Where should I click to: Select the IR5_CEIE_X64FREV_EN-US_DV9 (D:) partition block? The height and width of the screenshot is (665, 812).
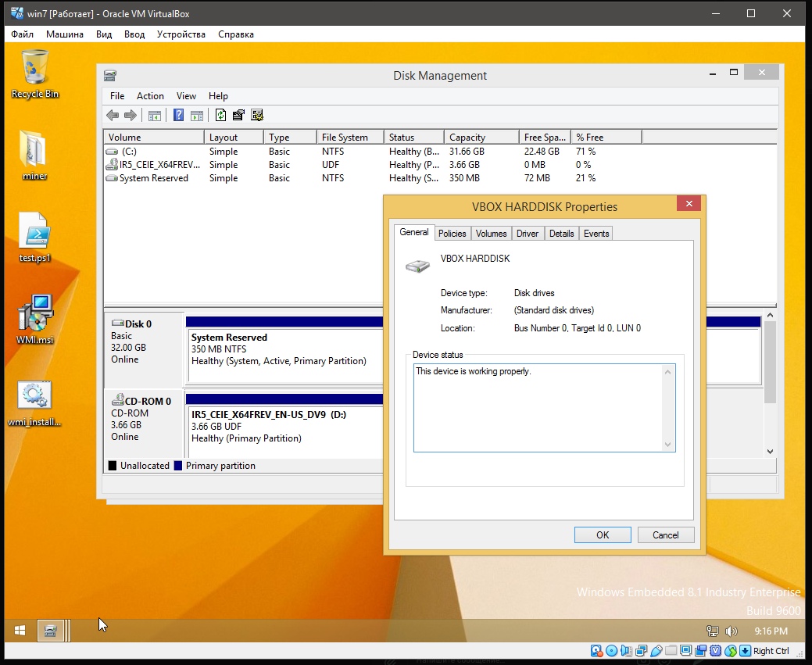click(284, 426)
